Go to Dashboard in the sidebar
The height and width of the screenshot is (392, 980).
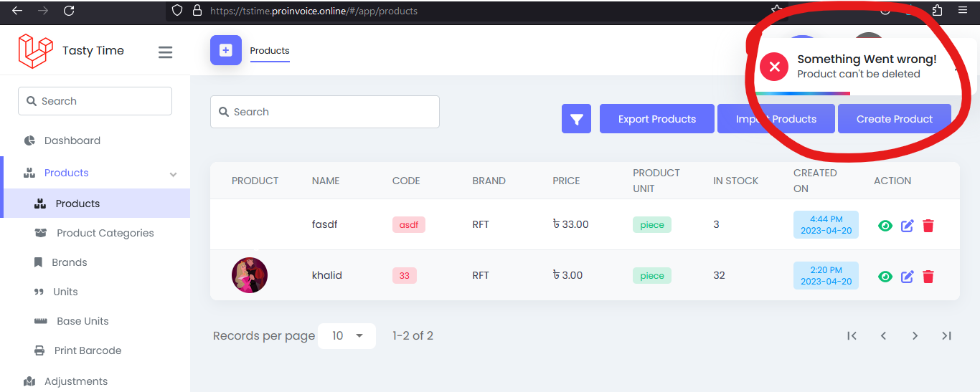click(72, 140)
